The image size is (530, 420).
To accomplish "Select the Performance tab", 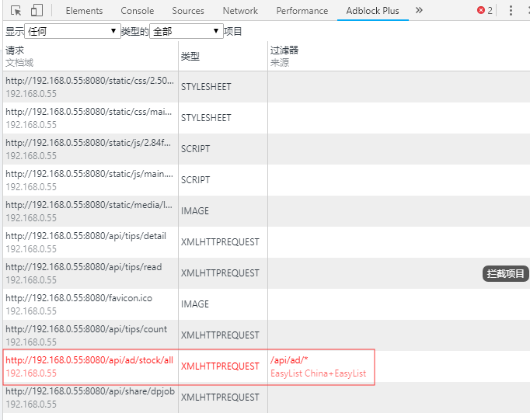I will 302,11.
